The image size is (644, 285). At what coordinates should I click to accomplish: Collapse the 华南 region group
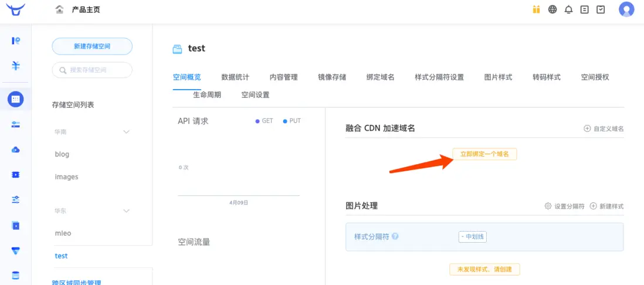tap(126, 132)
